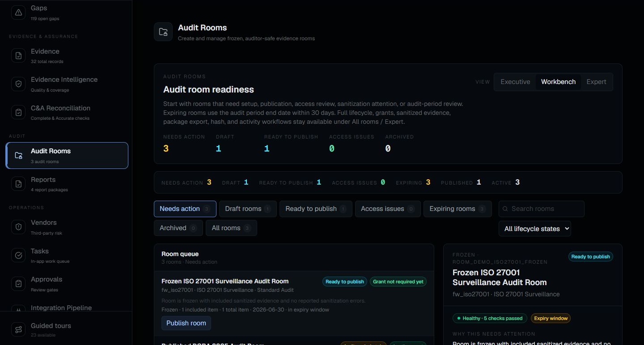Click the magnifier icon in Search rooms
Image resolution: width=644 pixels, height=345 pixels.
505,209
